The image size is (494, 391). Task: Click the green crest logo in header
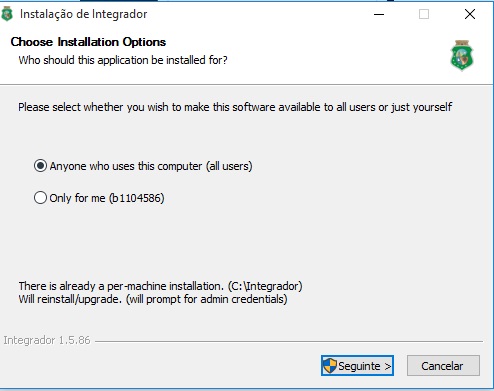(462, 55)
